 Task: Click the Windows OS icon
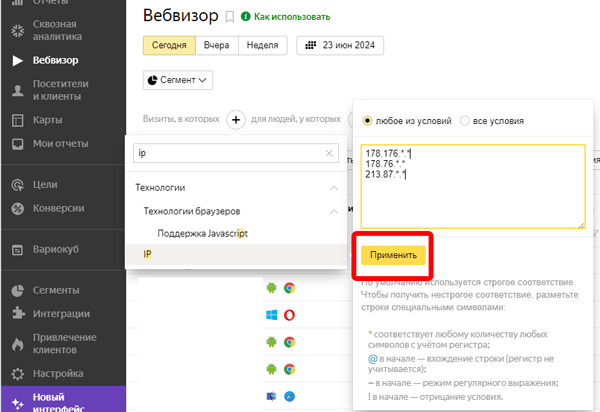[x=271, y=315]
